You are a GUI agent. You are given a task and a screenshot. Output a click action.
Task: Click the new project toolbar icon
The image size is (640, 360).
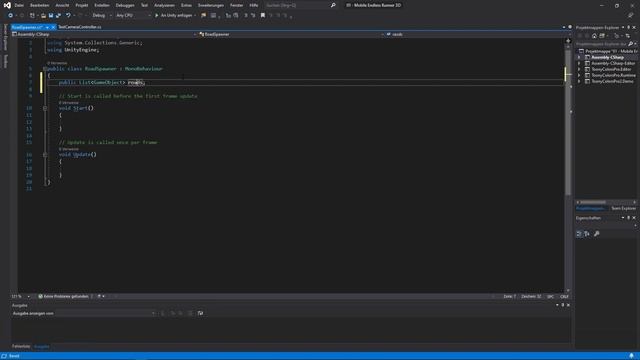click(x=32, y=16)
